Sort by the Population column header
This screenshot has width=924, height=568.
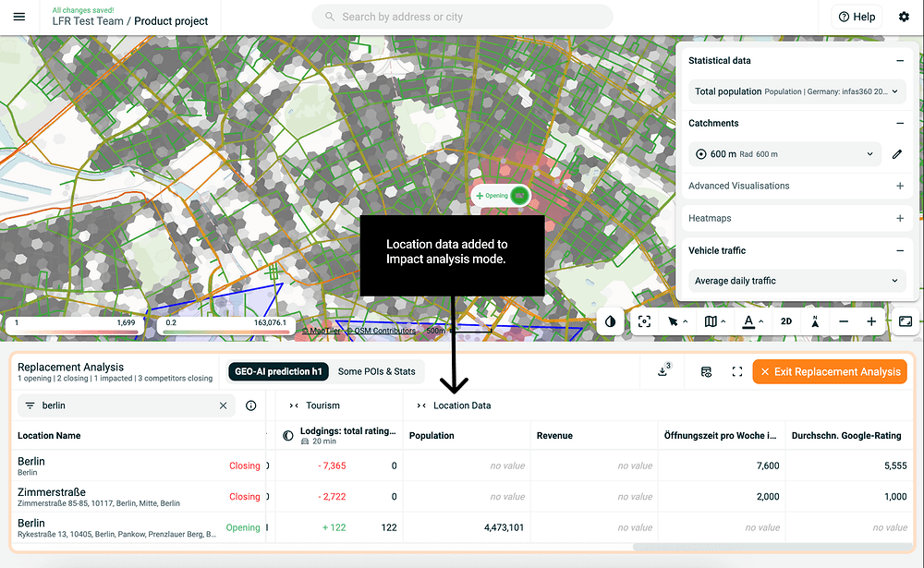pos(432,435)
